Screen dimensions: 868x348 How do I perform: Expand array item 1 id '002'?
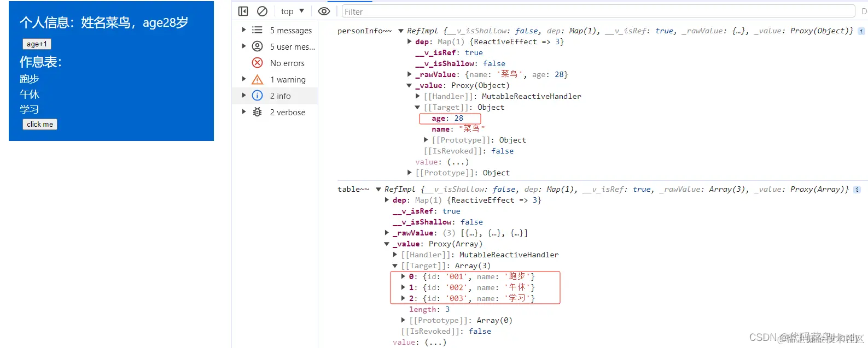tap(404, 287)
